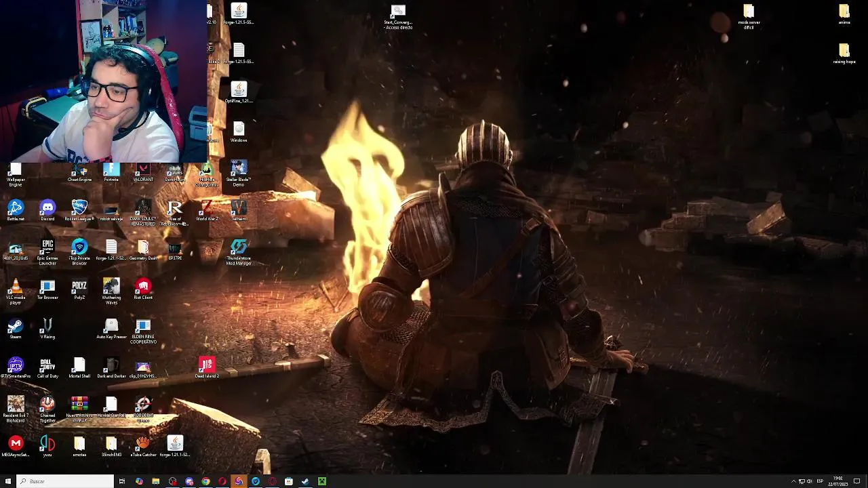Launch Rocket League from the desktop
This screenshot has height=488, width=868.
79,211
